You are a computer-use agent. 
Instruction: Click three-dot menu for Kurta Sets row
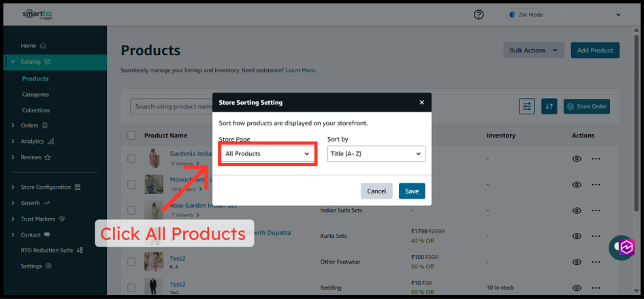(596, 236)
